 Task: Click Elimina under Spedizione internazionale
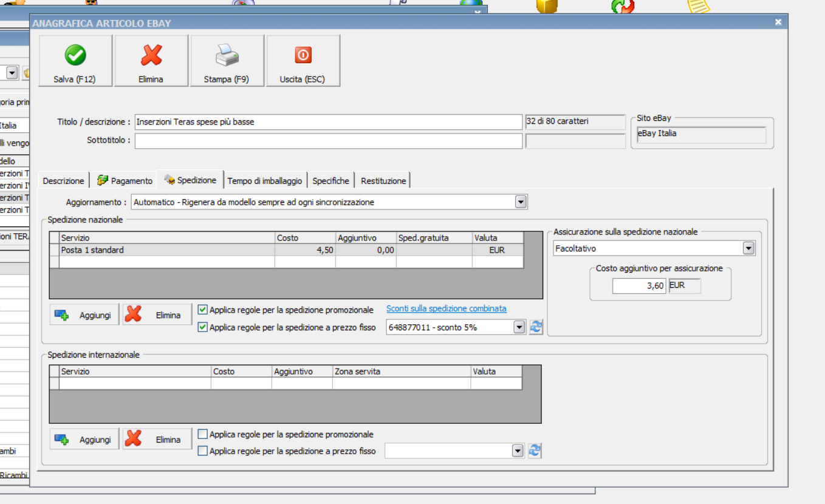157,439
